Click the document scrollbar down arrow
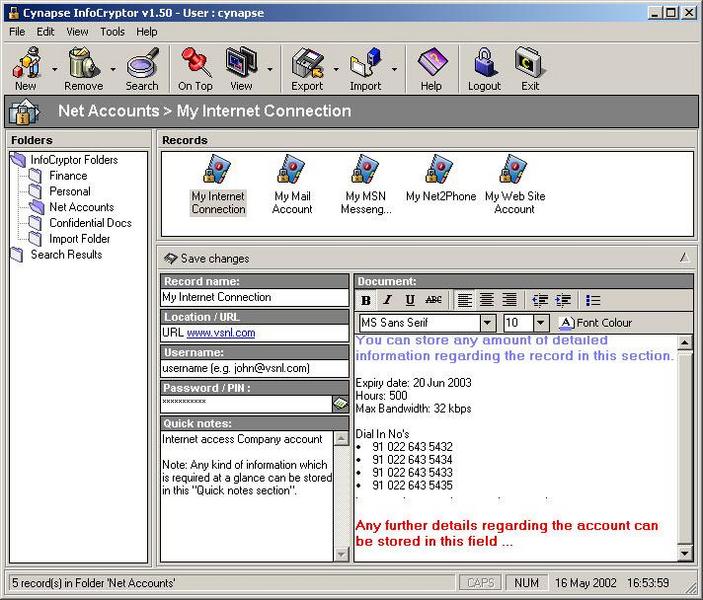 point(684,554)
